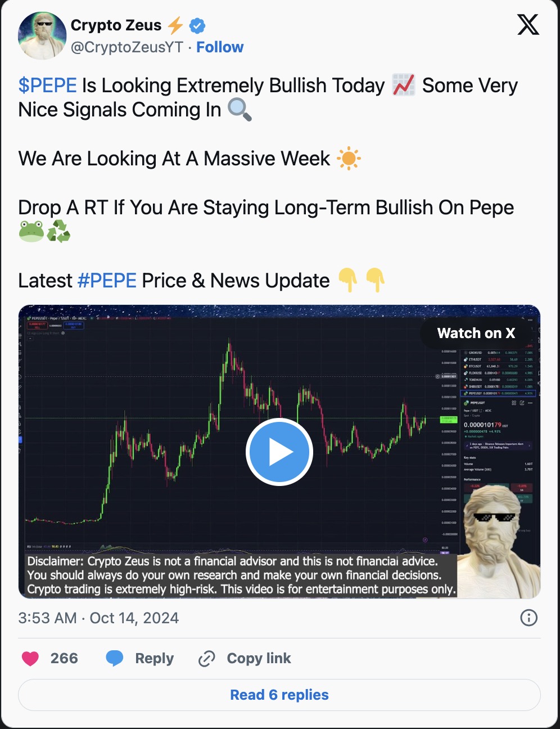Play the embedded PEPE video
Image resolution: width=560 pixels, height=729 pixels.
click(x=279, y=452)
